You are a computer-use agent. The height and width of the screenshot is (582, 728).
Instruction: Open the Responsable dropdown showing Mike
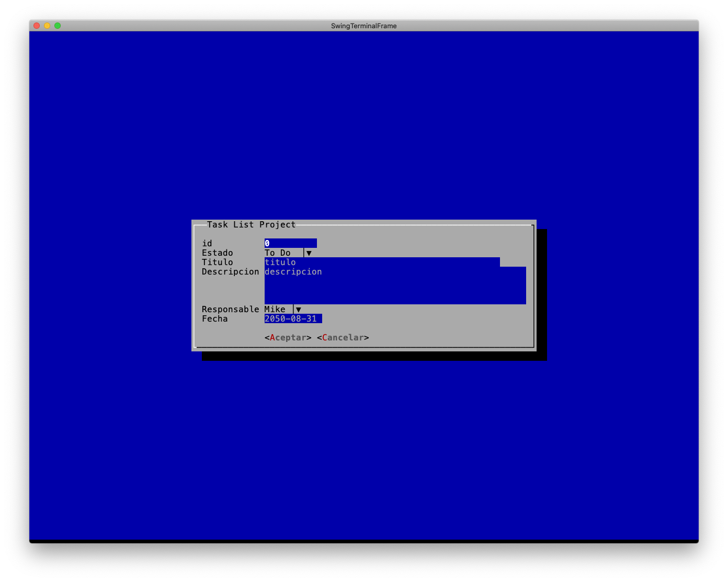283,309
